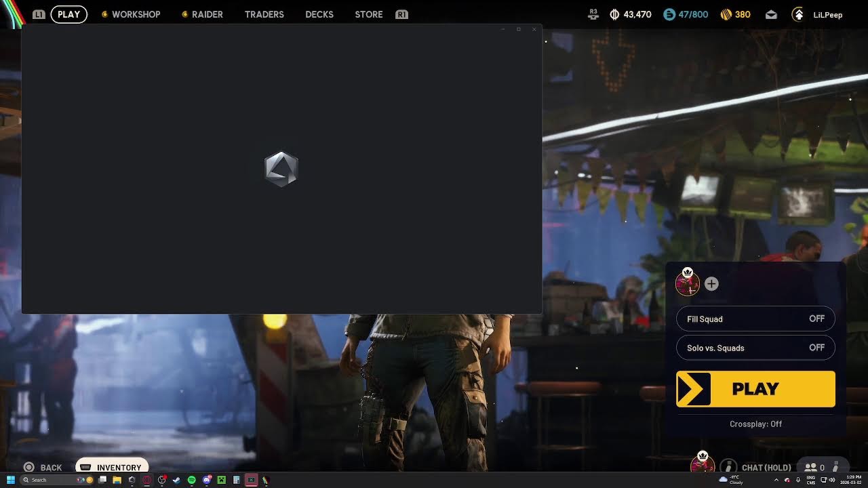This screenshot has height=488, width=868.
Task: Maximize the dark overlay window
Action: [x=519, y=29]
